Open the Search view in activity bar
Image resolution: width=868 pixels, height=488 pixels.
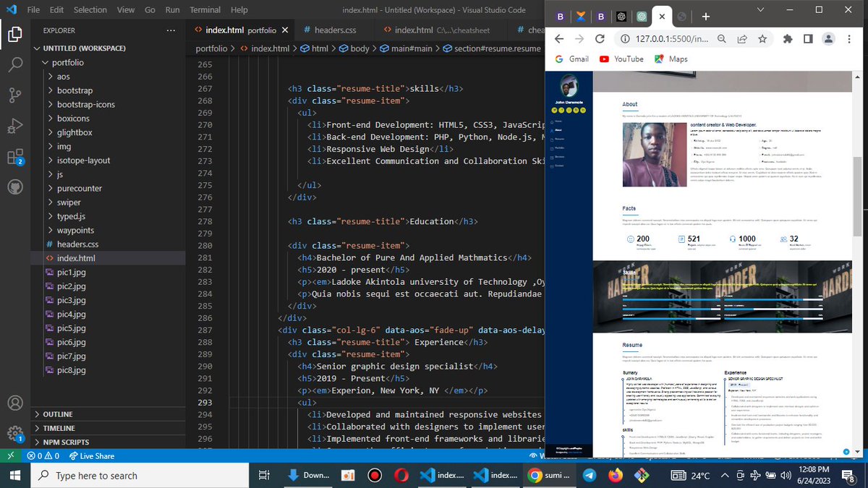point(16,65)
